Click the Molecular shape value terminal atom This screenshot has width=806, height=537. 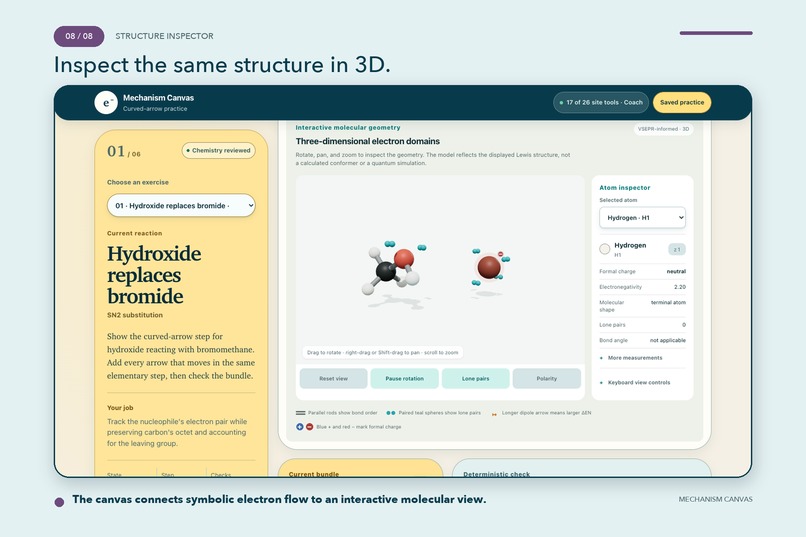[668, 303]
